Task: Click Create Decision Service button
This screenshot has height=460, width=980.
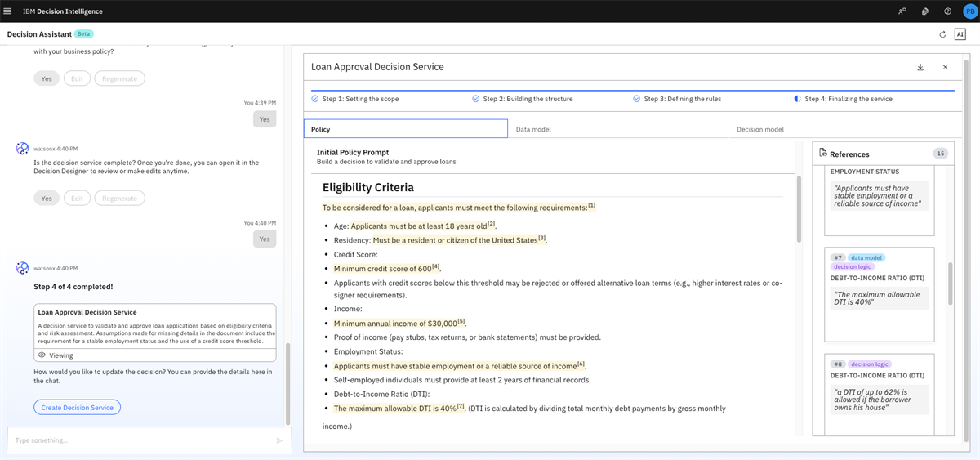Action: point(77,408)
